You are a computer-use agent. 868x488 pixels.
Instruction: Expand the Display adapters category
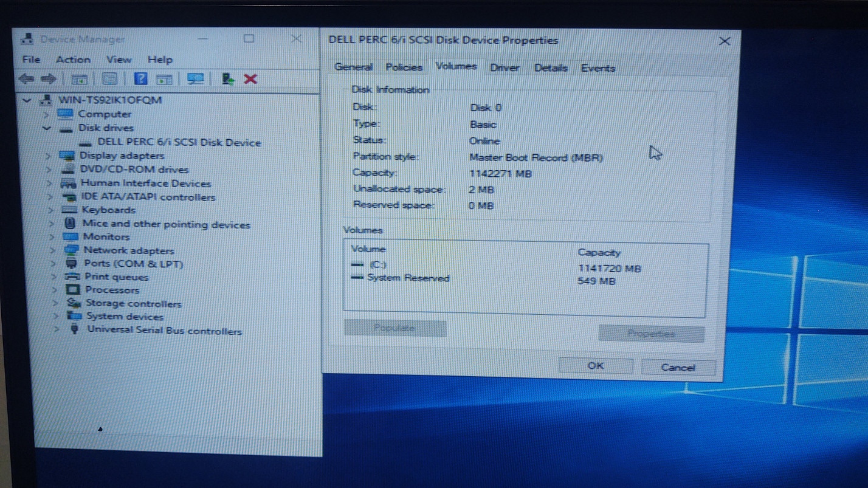(x=48, y=156)
